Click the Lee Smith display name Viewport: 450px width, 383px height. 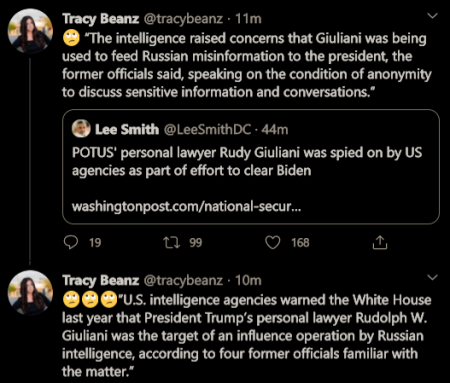coord(127,129)
